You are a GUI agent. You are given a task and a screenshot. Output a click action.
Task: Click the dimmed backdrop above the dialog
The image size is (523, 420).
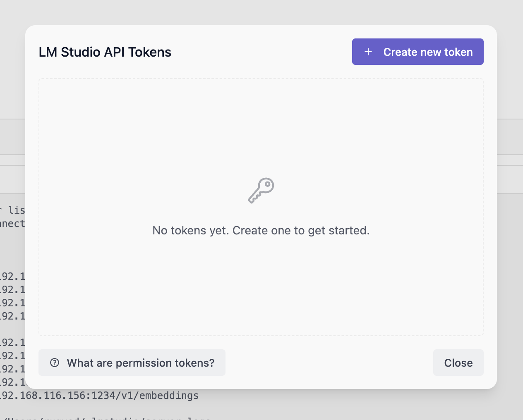point(261,12)
